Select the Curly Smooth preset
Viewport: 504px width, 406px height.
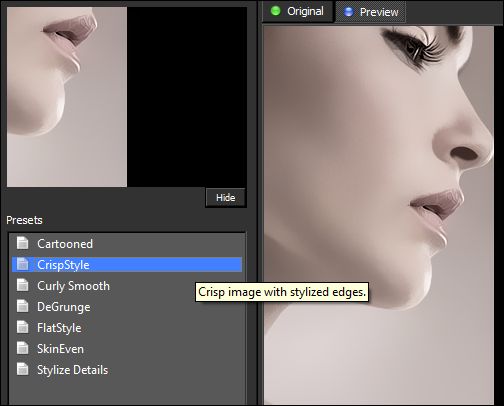(x=127, y=286)
